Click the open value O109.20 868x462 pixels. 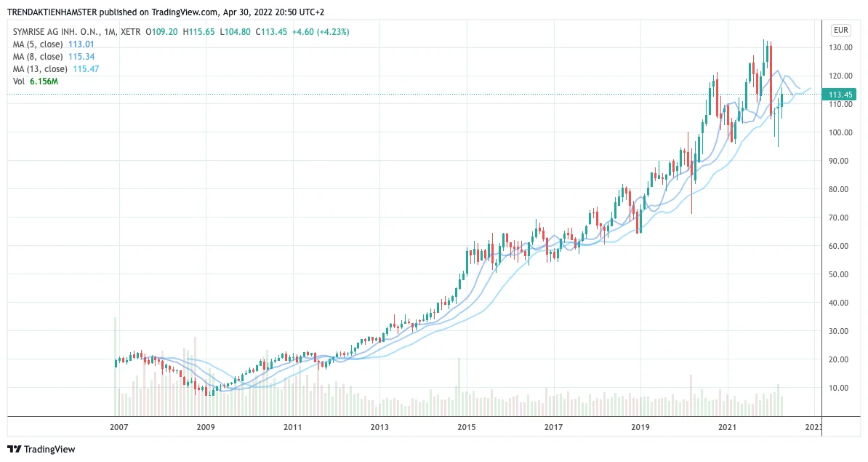(161, 32)
